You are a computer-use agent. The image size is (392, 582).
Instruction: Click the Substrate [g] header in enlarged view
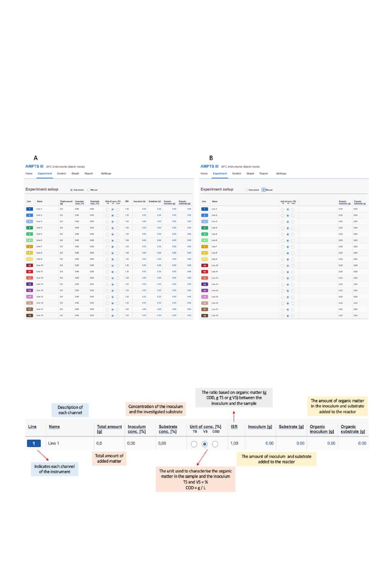coord(291,427)
